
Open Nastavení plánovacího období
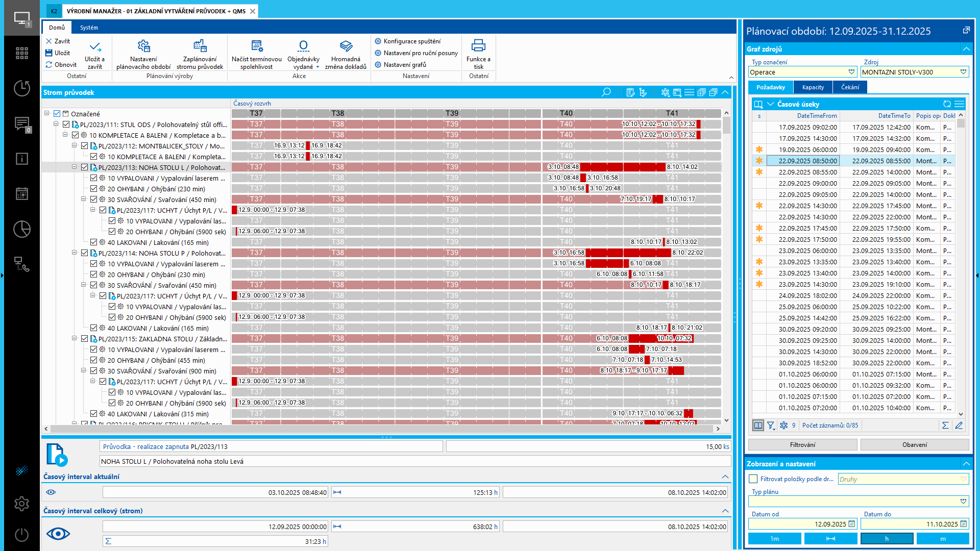[x=143, y=46]
